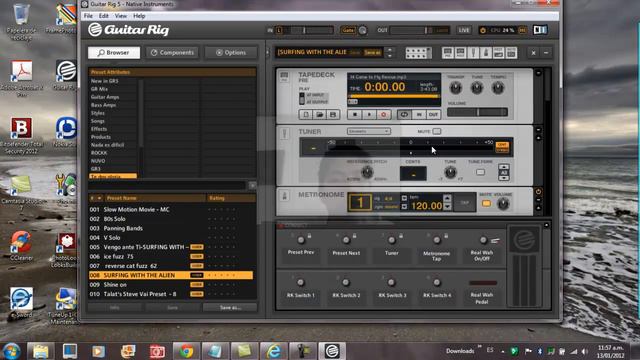Stop Tapedeck playback
Image resolution: width=640 pixels, height=360 pixels.
[355, 115]
